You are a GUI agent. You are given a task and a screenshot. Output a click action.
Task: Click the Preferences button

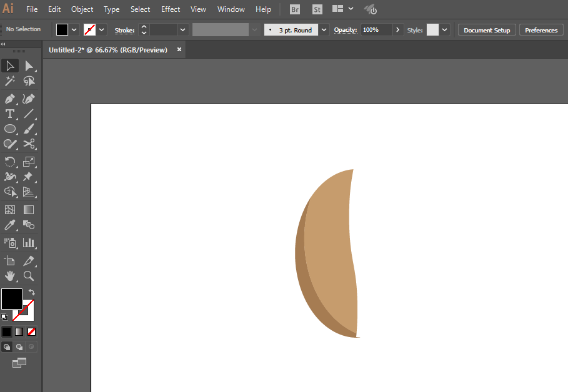point(541,30)
